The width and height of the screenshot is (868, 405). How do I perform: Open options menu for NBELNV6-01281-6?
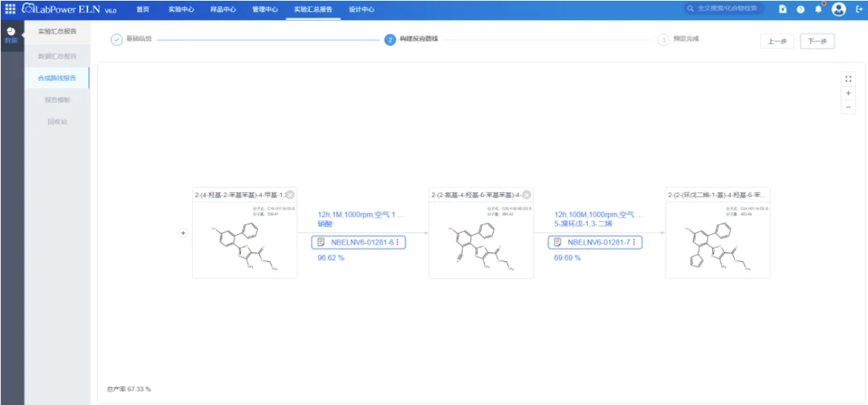(398, 242)
